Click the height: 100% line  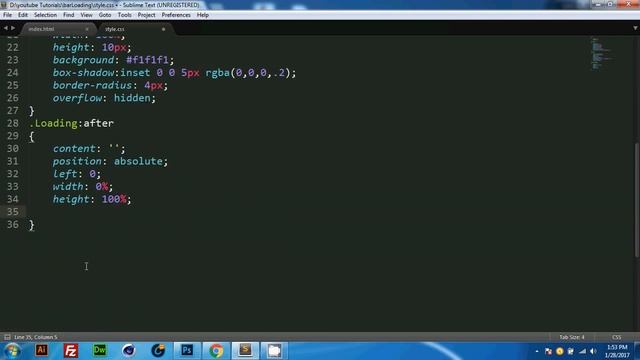point(92,199)
